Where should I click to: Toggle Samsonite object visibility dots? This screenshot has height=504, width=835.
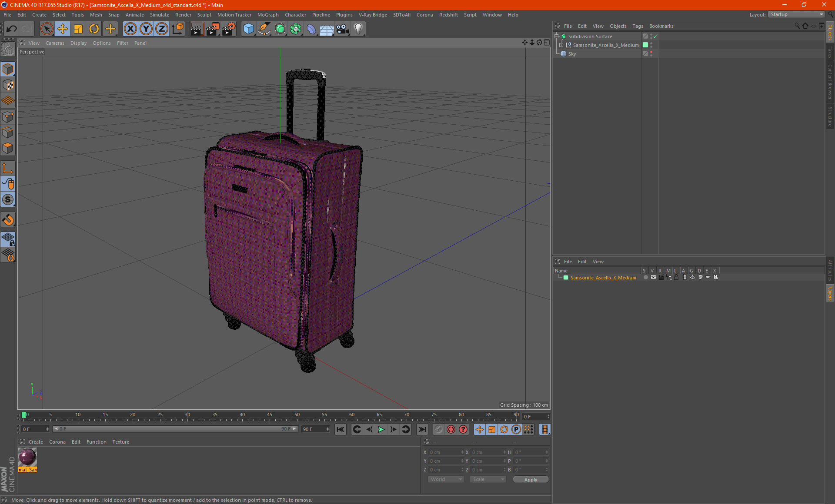pos(651,45)
